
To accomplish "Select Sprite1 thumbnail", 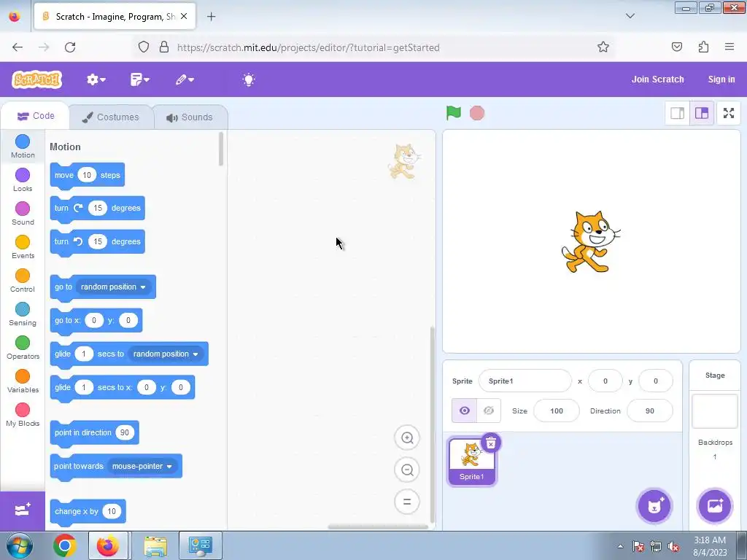I will (471, 462).
